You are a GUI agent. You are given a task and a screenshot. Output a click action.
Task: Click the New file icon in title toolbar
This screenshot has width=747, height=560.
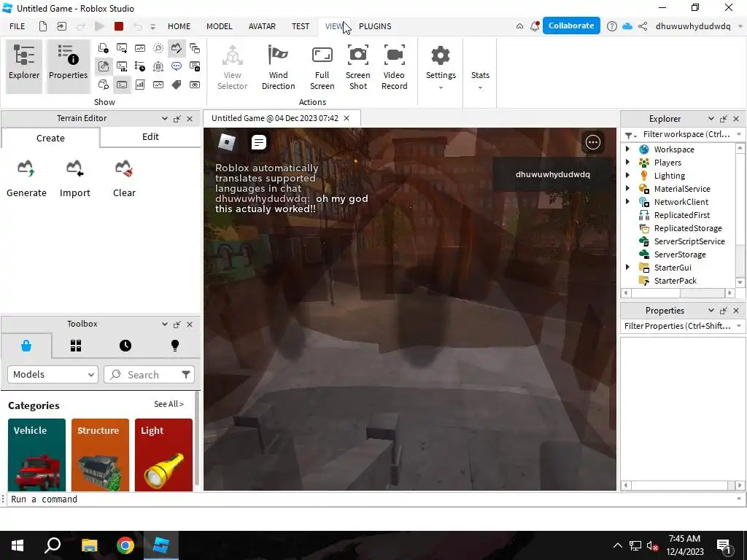43,26
